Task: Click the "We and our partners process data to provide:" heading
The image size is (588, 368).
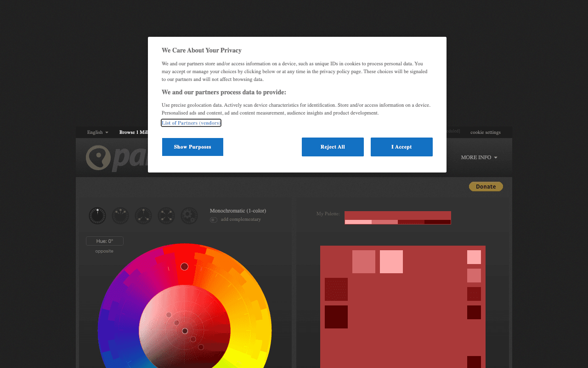Action: (x=224, y=92)
